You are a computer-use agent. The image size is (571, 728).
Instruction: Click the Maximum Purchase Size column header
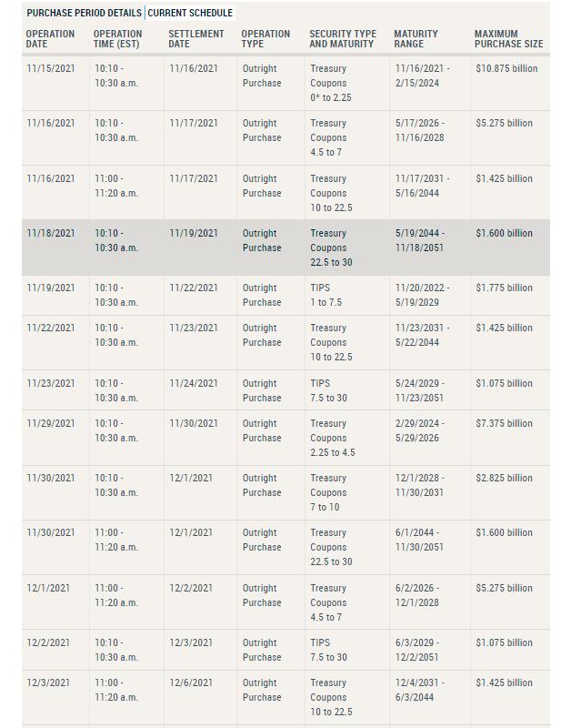[x=508, y=39]
